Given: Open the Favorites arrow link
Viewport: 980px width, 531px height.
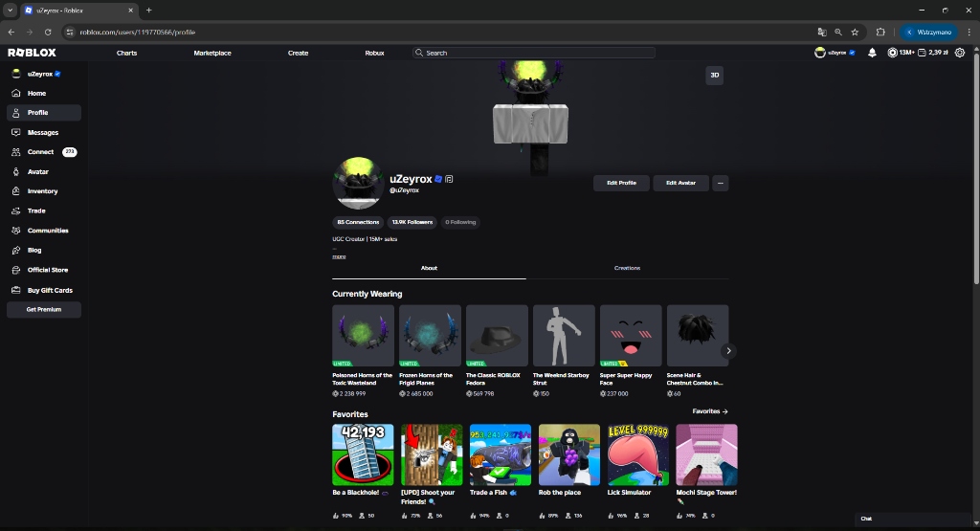Looking at the screenshot, I should tap(710, 411).
